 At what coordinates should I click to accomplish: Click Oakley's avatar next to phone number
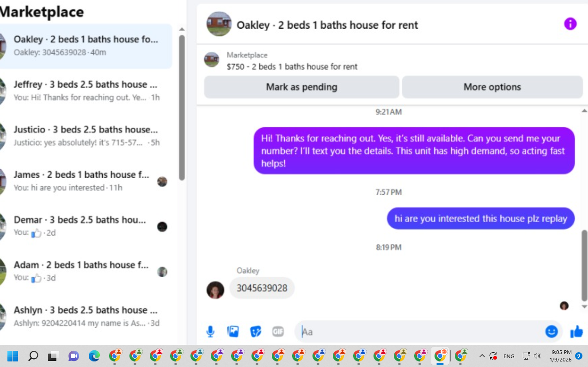(215, 290)
